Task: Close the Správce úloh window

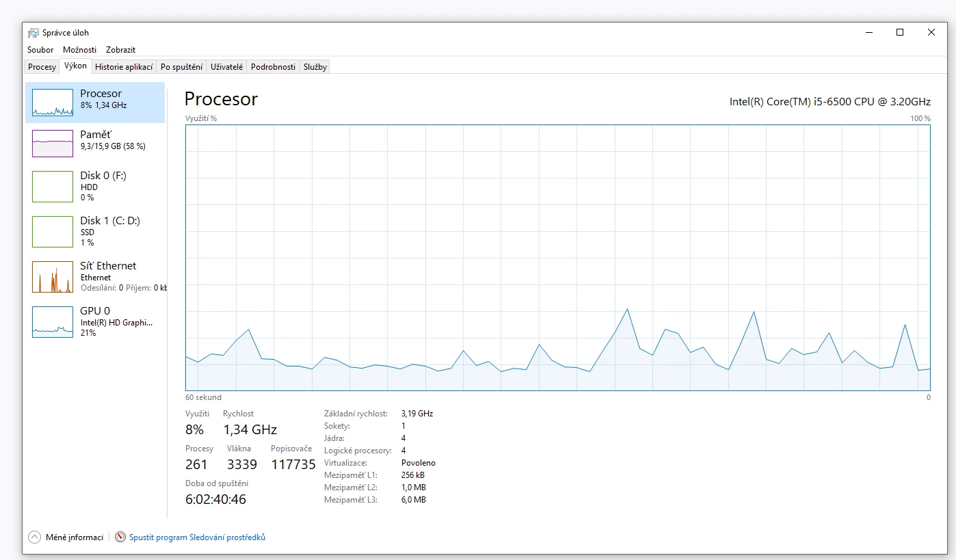Action: coord(931,32)
